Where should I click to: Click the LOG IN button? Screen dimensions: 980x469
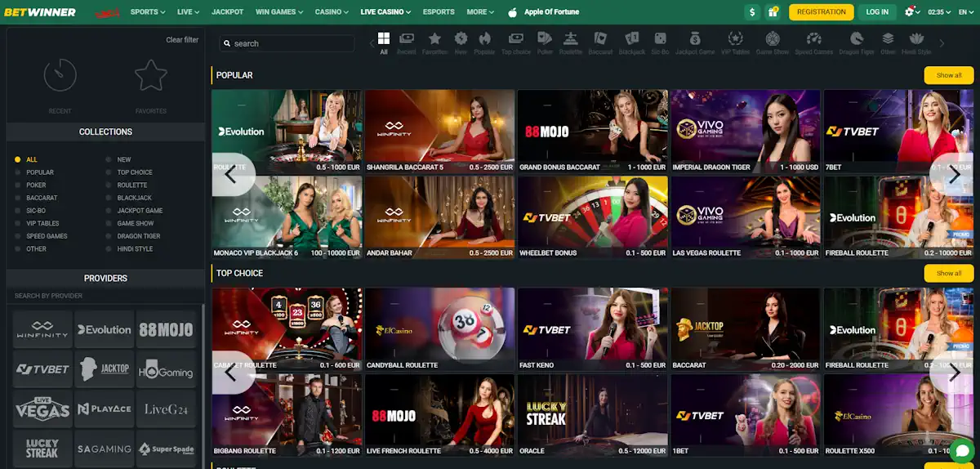pyautogui.click(x=877, y=12)
